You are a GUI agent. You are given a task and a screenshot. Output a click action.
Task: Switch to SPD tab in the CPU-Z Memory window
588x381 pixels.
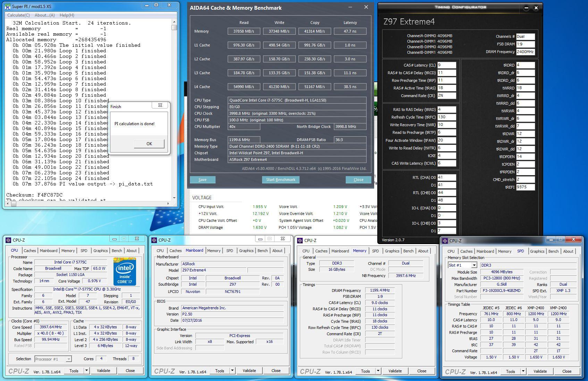(375, 251)
